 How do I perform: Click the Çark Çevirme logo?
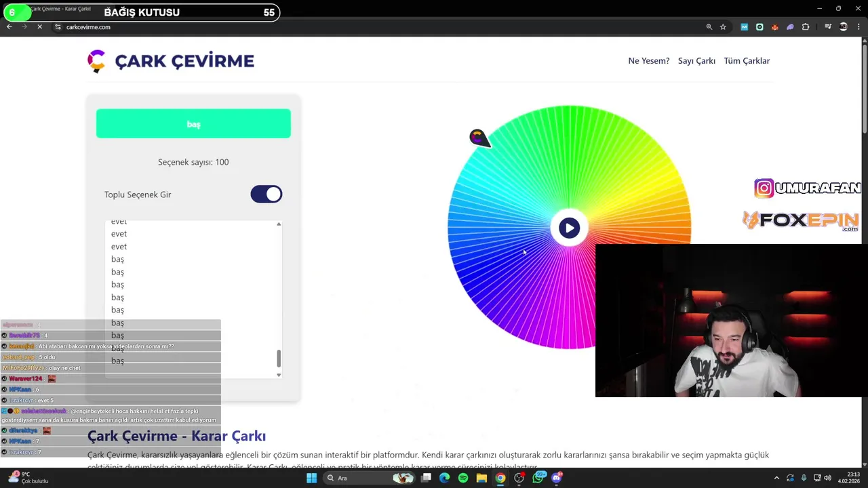[96, 61]
